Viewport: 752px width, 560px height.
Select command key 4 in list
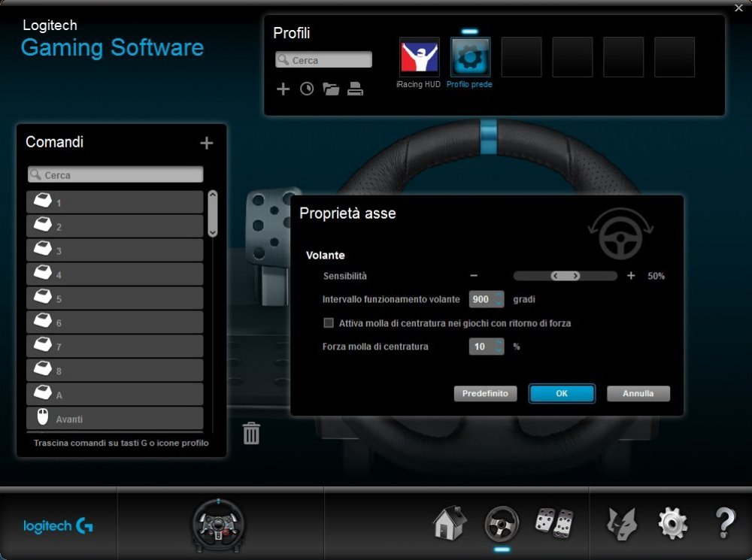115,274
